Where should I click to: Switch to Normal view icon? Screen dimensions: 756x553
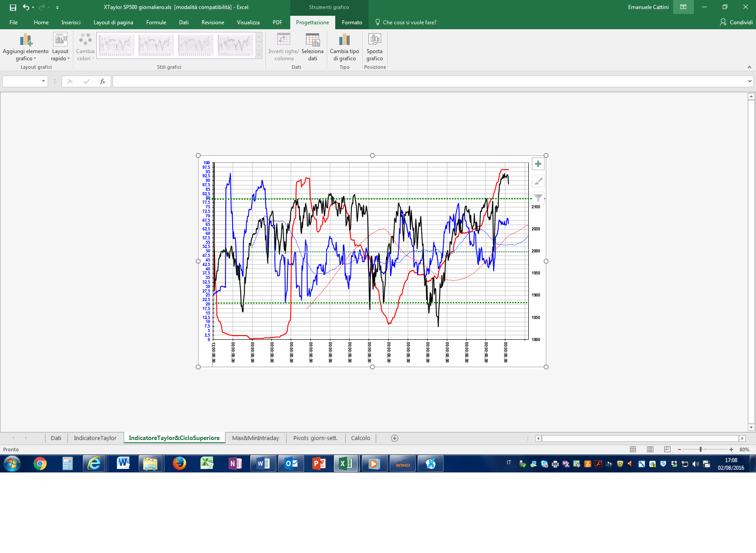[633, 450]
